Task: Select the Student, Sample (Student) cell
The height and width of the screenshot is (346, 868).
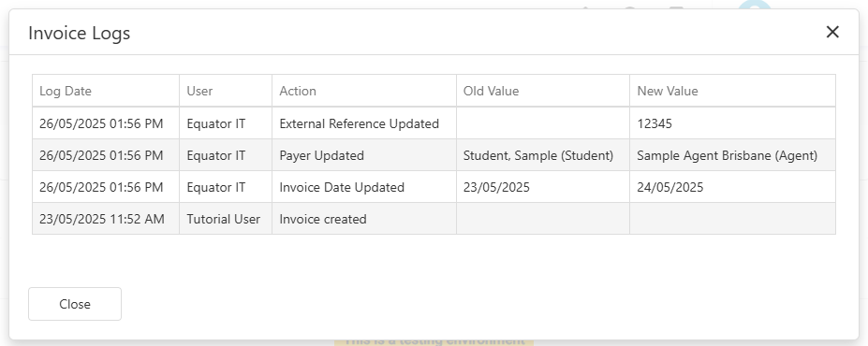Action: coord(543,155)
